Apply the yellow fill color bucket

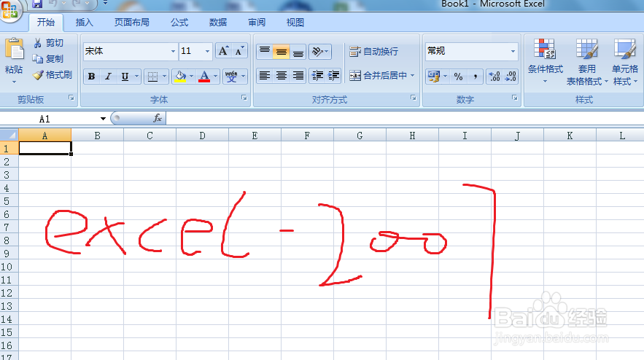tap(180, 77)
